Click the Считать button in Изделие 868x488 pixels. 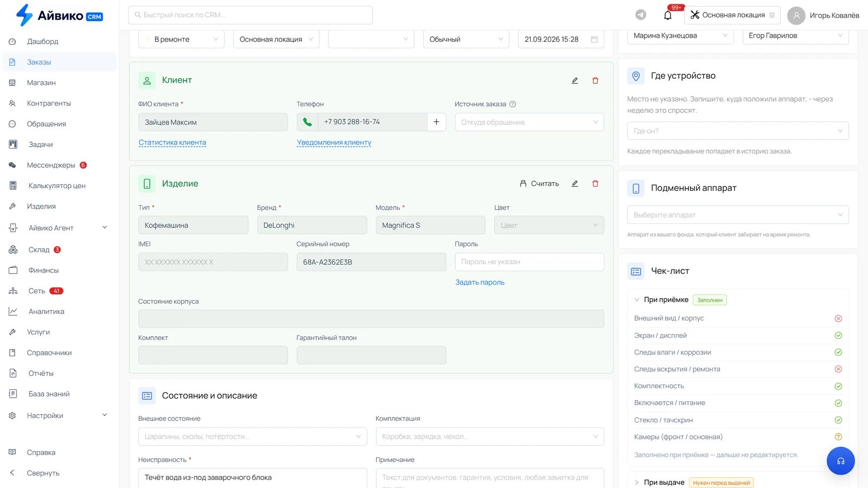point(539,184)
